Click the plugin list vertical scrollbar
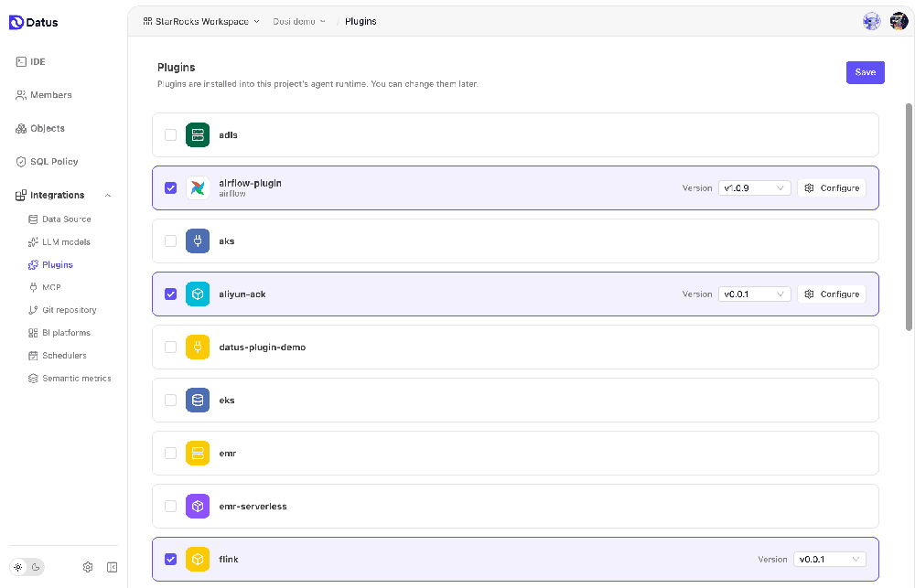Image resolution: width=915 pixels, height=588 pixels. 909,217
